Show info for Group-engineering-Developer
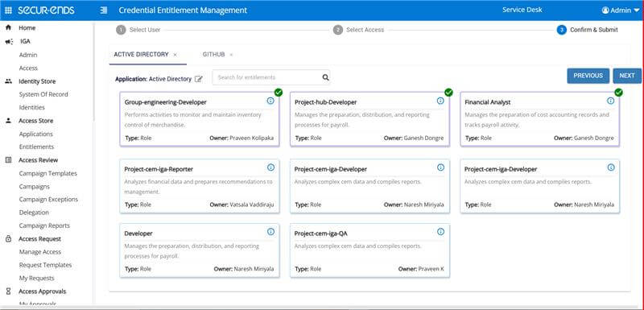 pyautogui.click(x=270, y=101)
